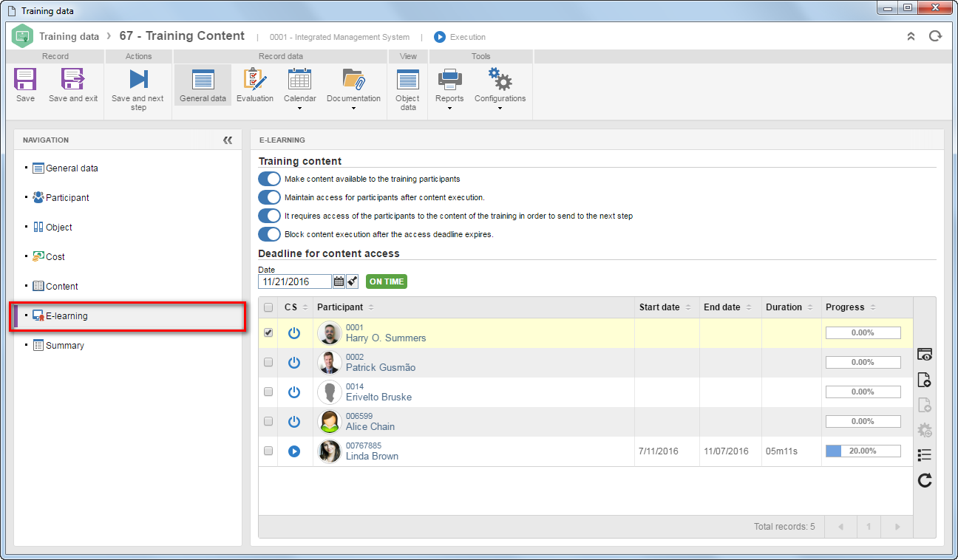958x560 pixels.
Task: Click the power status icon for Harry O. Summers
Action: point(294,333)
